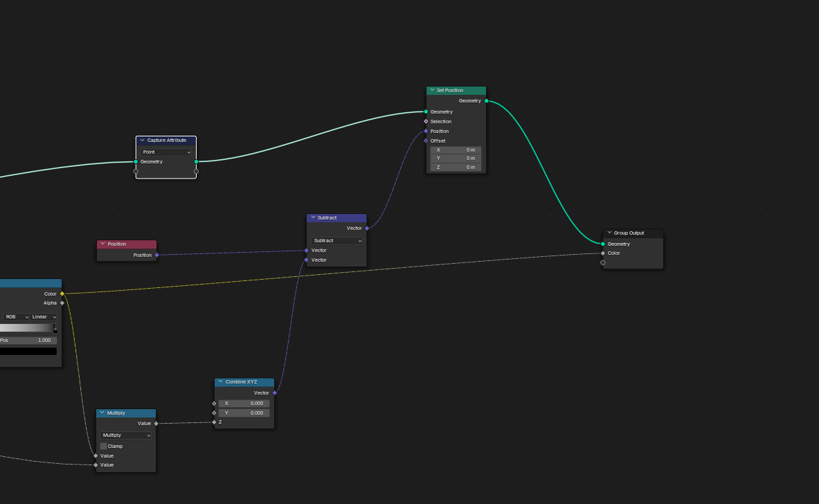
Task: Click the Offset Y field on Set Position
Action: coord(456,159)
